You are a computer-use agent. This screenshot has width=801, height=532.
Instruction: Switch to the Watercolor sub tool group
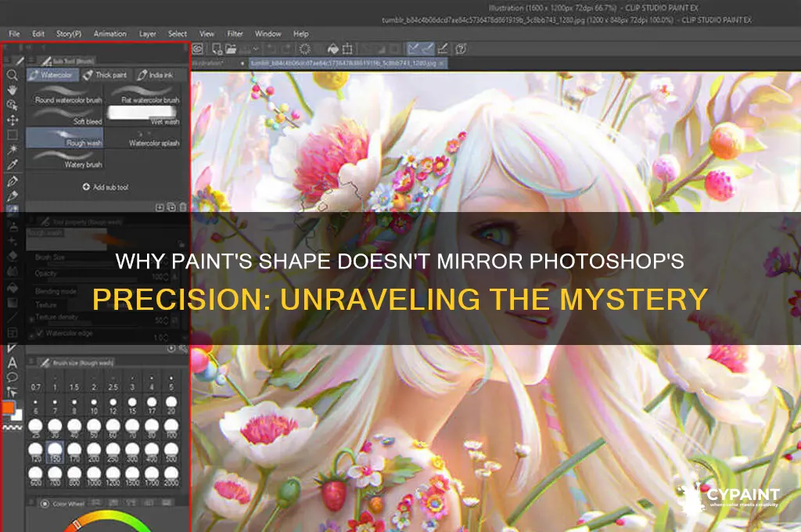pos(52,75)
